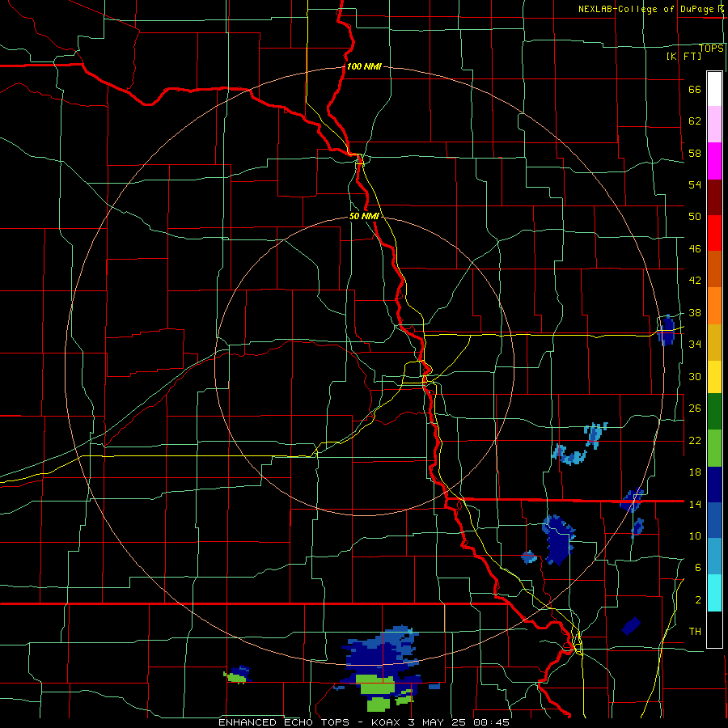Viewport: 728px width, 728px height.
Task: Pick the dark red legend swatch
Action: 714,197
